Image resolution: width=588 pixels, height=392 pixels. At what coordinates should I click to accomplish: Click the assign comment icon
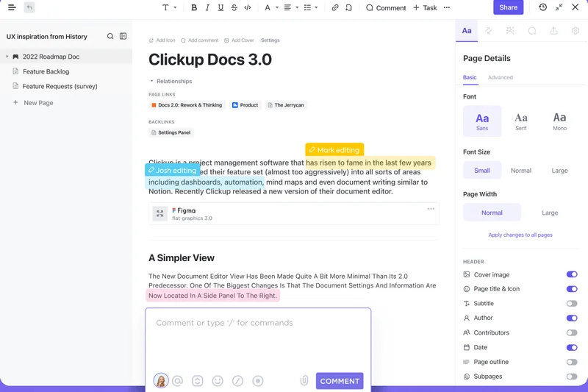click(x=197, y=381)
